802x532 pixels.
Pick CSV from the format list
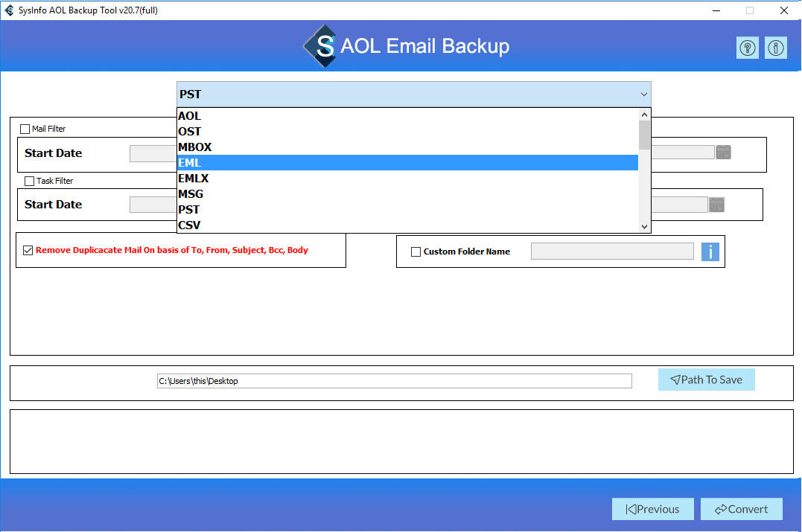[x=407, y=225]
